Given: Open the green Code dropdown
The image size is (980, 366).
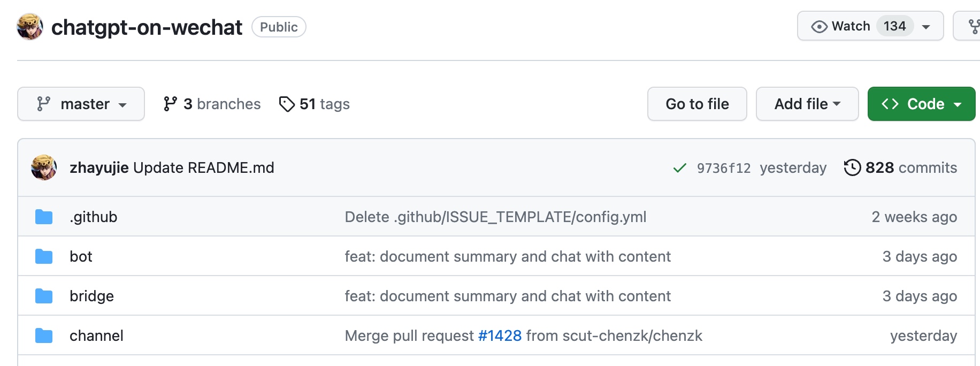Looking at the screenshot, I should pyautogui.click(x=921, y=104).
